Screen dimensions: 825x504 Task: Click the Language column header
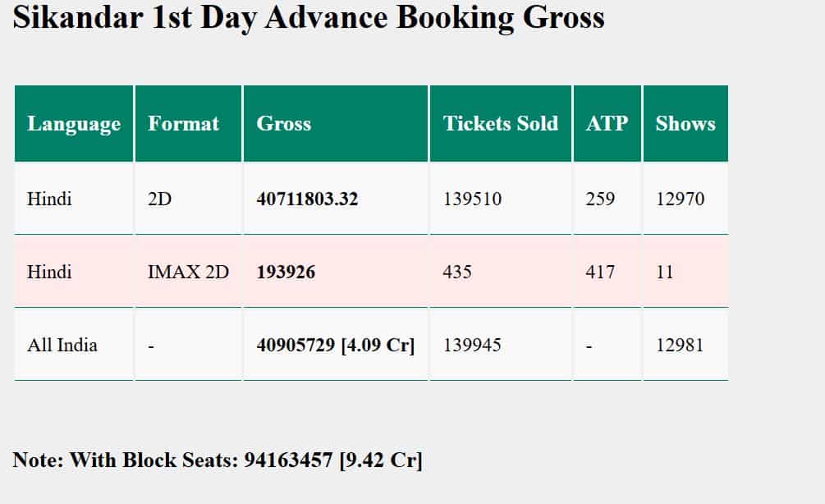pyautogui.click(x=74, y=124)
